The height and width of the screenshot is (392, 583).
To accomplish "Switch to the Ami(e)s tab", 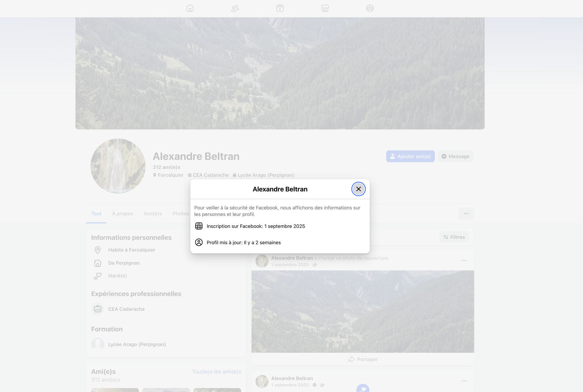I will (153, 214).
